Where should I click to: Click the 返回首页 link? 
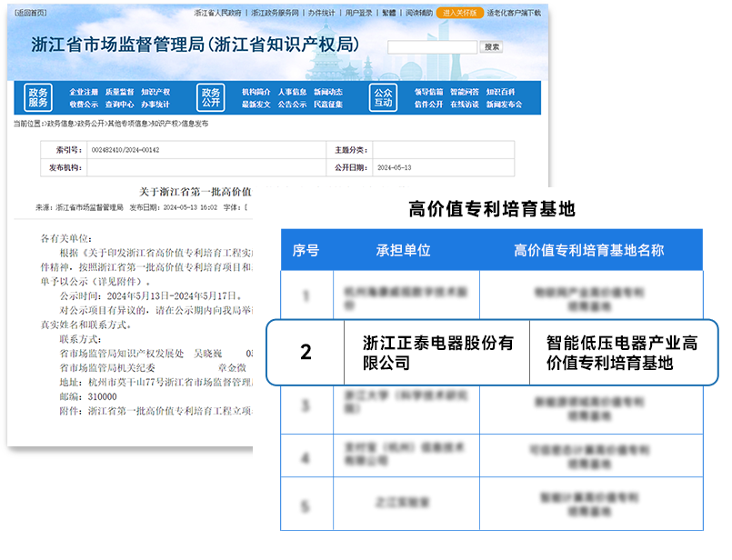pyautogui.click(x=30, y=13)
